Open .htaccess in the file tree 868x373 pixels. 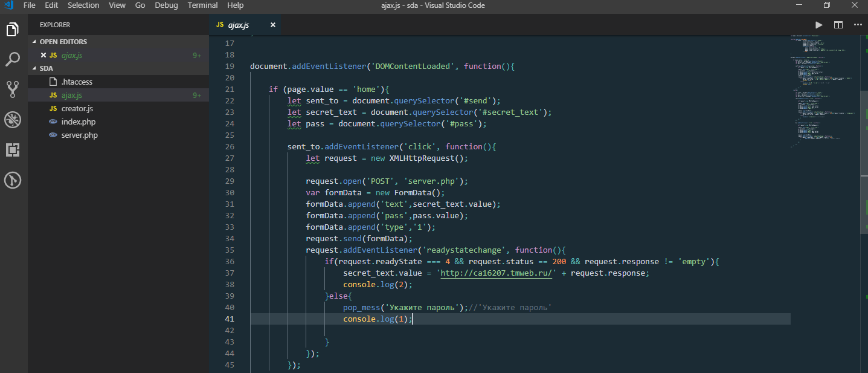click(x=118, y=82)
